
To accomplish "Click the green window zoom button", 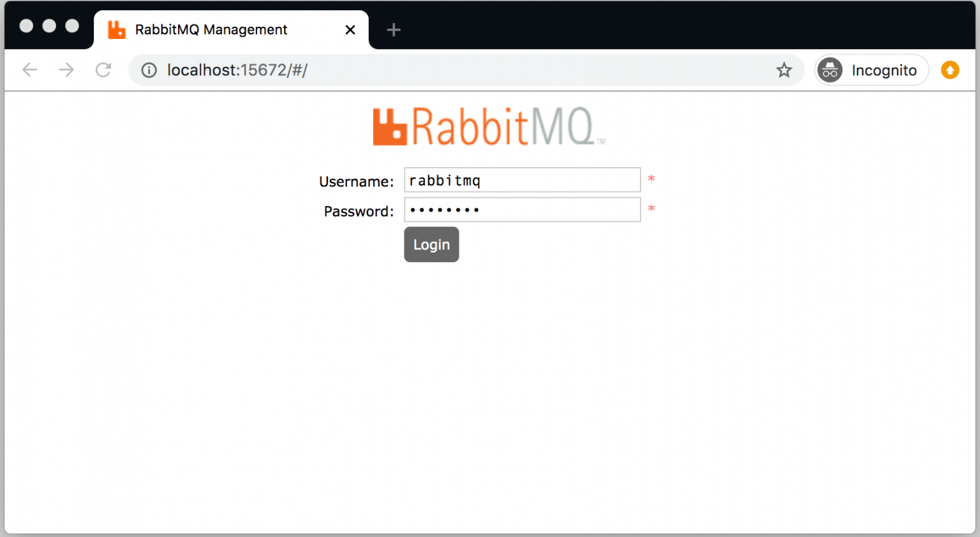I will click(x=72, y=26).
